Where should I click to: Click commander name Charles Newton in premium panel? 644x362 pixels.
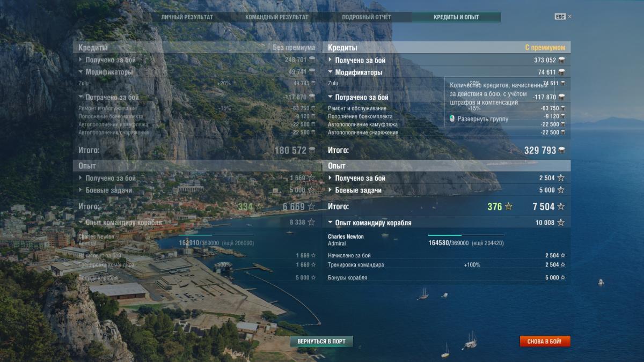point(346,237)
